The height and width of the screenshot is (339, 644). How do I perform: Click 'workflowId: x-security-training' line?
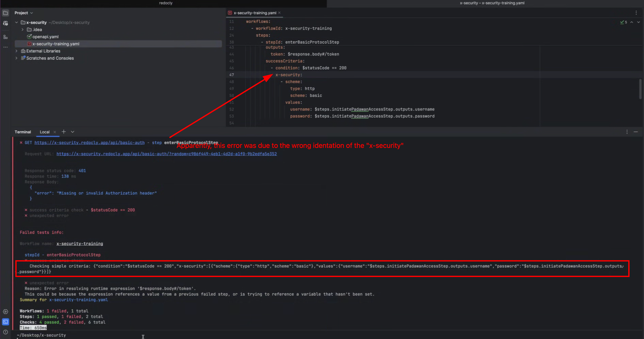click(294, 29)
